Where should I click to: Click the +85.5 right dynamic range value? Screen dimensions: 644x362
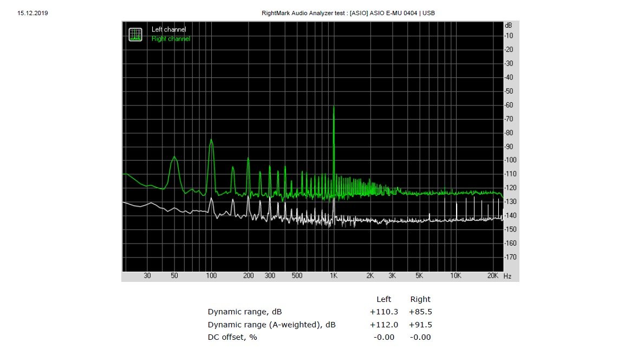pyautogui.click(x=420, y=312)
